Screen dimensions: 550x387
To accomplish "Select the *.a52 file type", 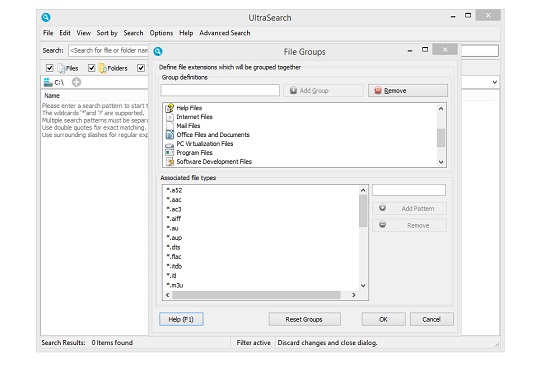I will click(174, 191).
